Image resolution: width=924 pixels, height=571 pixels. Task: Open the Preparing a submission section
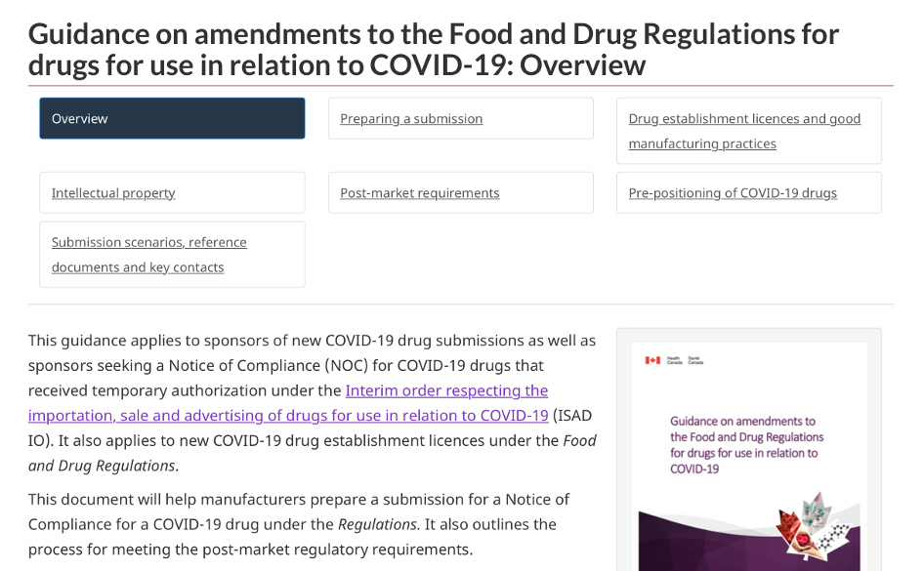[411, 118]
